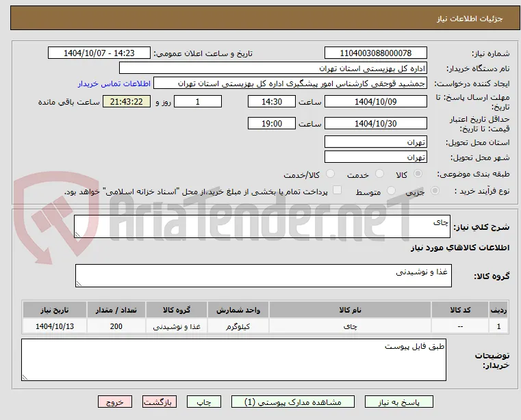This screenshot has width=521, height=420.
Task: Click the countdown timer 21:43:22
Action: coord(126,101)
